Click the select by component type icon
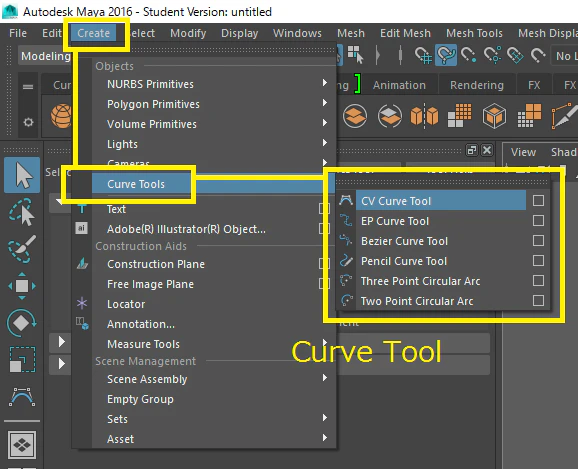 point(355,54)
